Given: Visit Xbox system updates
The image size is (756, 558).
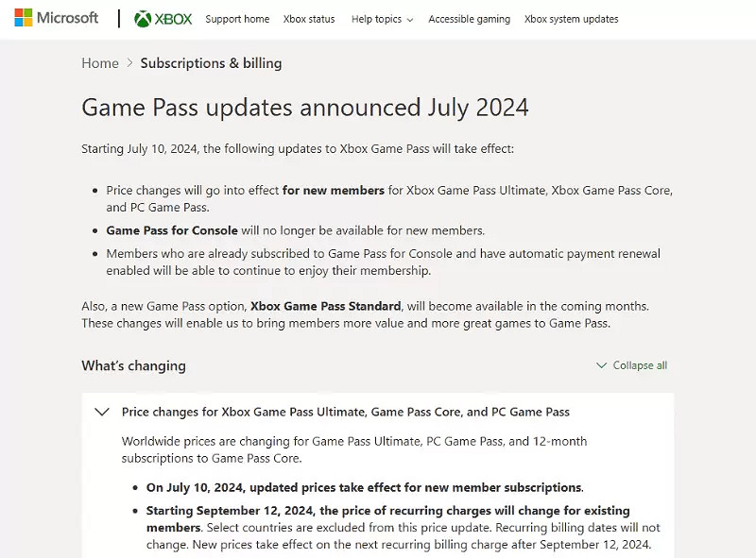Looking at the screenshot, I should pyautogui.click(x=571, y=19).
